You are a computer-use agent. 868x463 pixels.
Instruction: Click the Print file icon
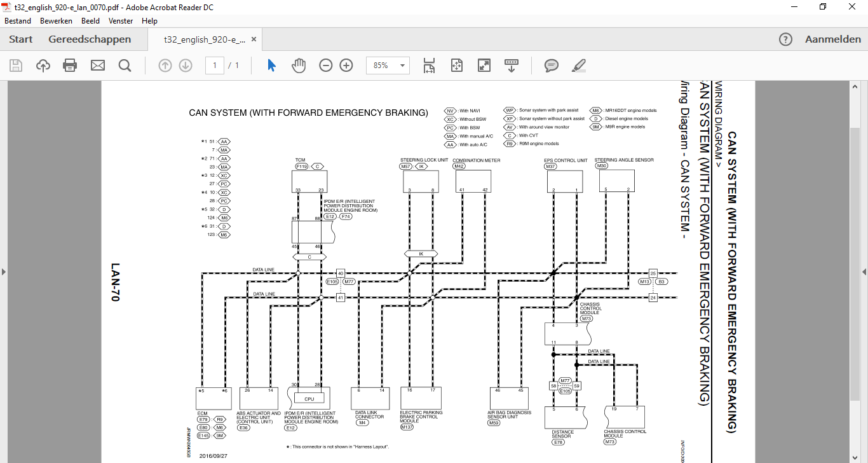[x=70, y=66]
